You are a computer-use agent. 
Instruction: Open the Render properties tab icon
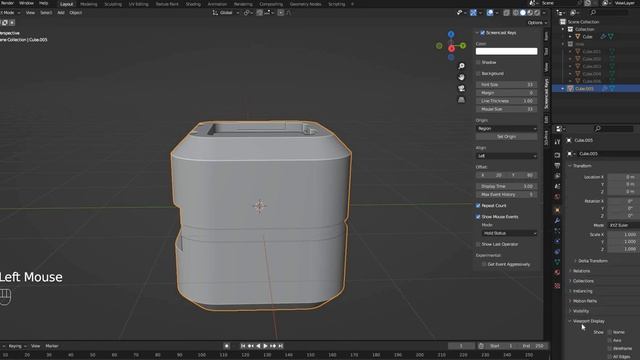(557, 156)
